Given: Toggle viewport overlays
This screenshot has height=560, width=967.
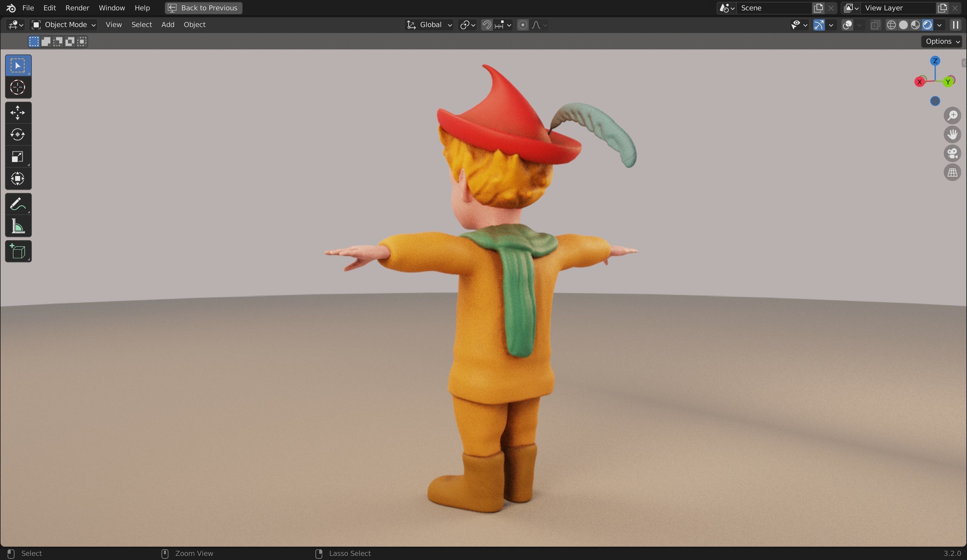Looking at the screenshot, I should point(847,25).
